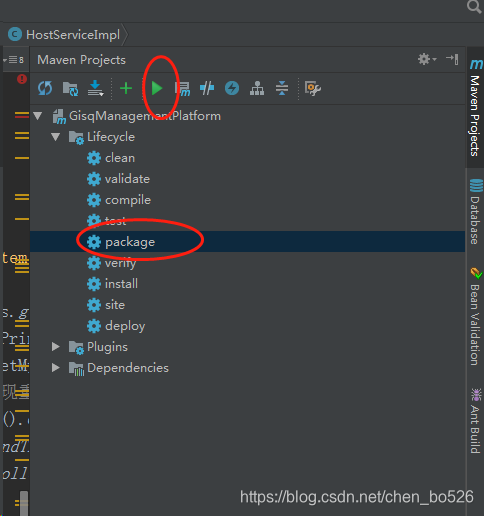The image size is (484, 516).
Task: Click the Dependencies folder icon
Action: point(76,368)
